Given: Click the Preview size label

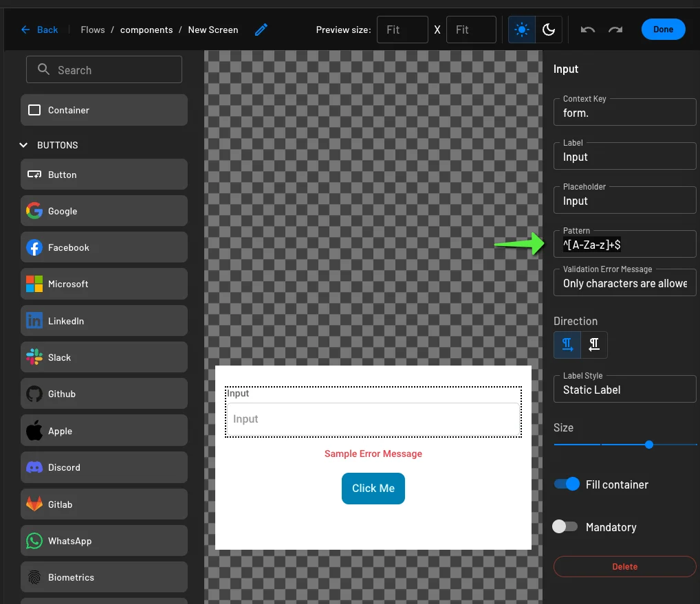Looking at the screenshot, I should [x=343, y=30].
